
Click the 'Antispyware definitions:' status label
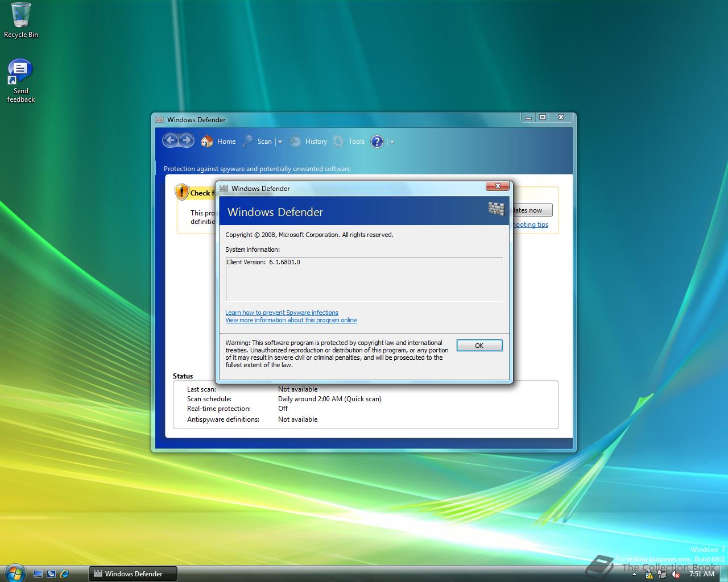point(223,419)
